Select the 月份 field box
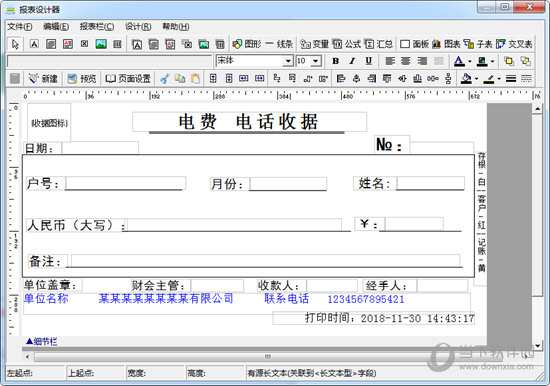Image resolution: width=550 pixels, height=386 pixels. click(x=288, y=184)
